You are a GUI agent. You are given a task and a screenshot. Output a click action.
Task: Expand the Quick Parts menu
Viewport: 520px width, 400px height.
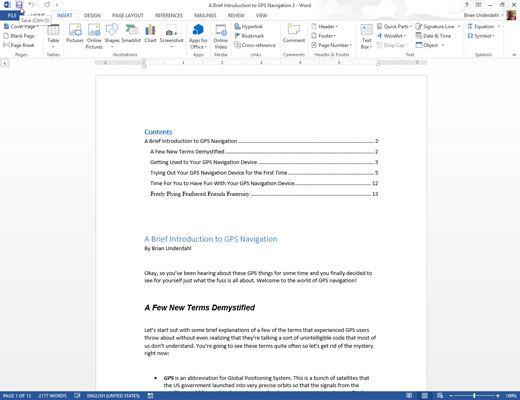(x=394, y=26)
